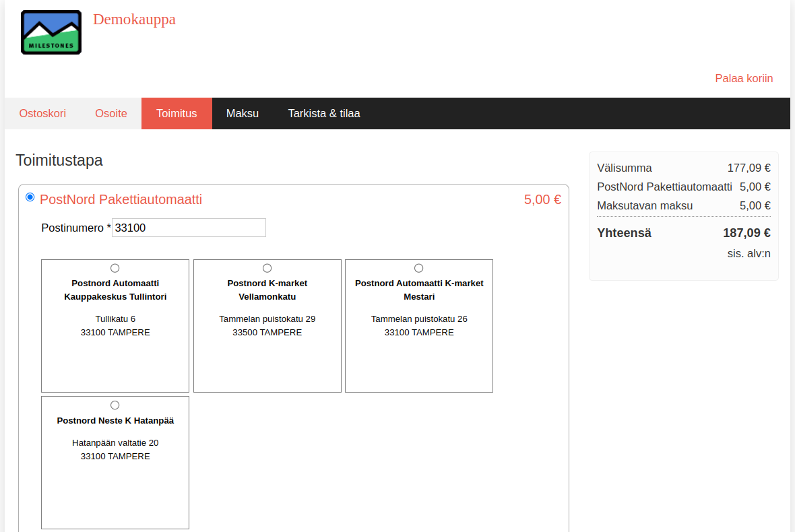Click the Postnord Automaatti K-market Mestari title
Viewport: 795px width, 532px height.
point(419,290)
